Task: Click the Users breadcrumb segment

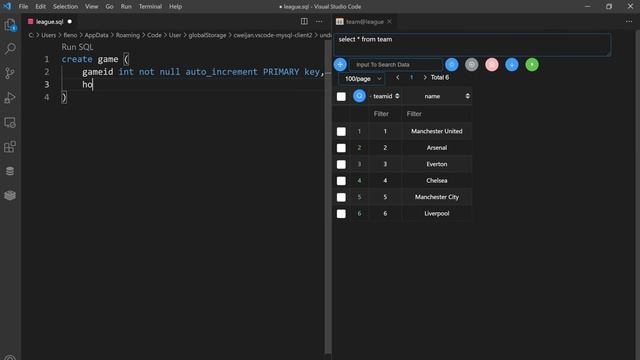Action: pos(49,35)
